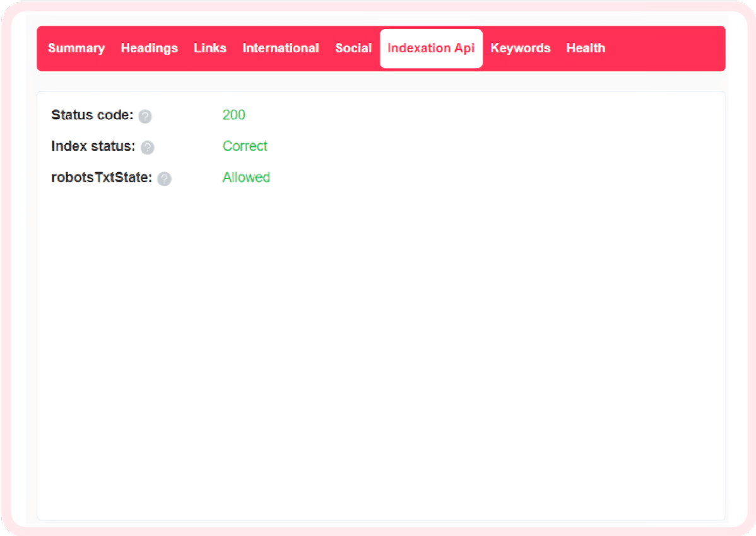Open the help tooltip icon beside Status code
The height and width of the screenshot is (536, 756).
[x=145, y=117]
